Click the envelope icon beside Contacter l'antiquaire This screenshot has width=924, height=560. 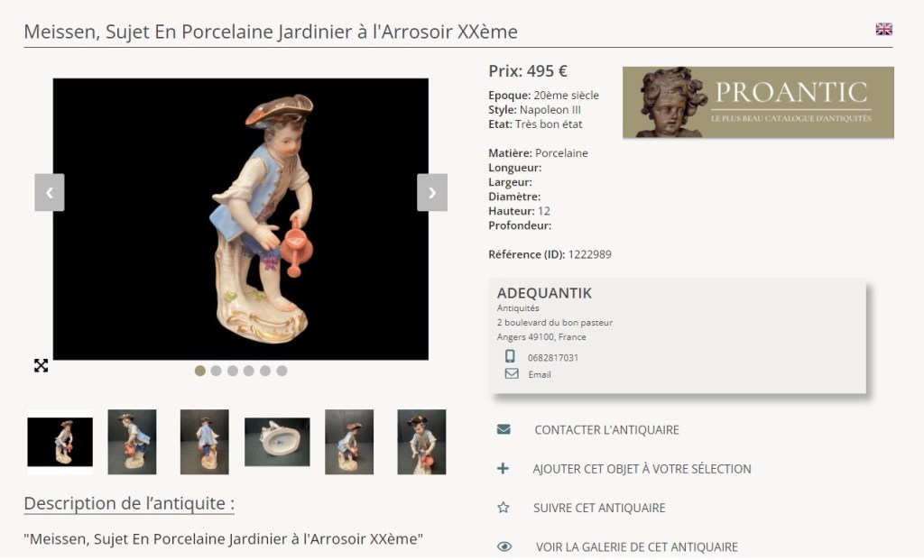click(x=504, y=430)
